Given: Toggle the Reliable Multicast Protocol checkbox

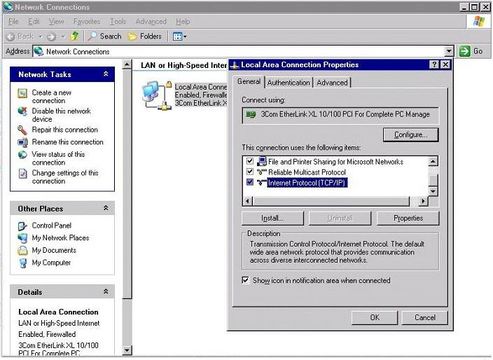Looking at the screenshot, I should (x=250, y=172).
